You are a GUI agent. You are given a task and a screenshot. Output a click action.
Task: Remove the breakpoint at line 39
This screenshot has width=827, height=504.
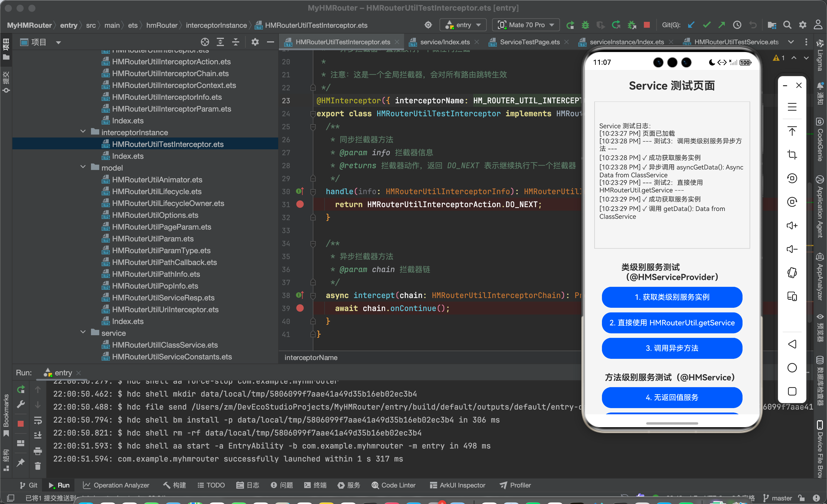[300, 308]
